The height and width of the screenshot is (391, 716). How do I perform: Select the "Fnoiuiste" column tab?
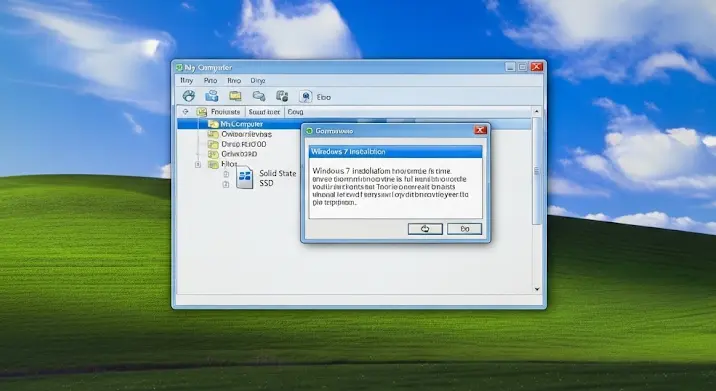point(226,111)
